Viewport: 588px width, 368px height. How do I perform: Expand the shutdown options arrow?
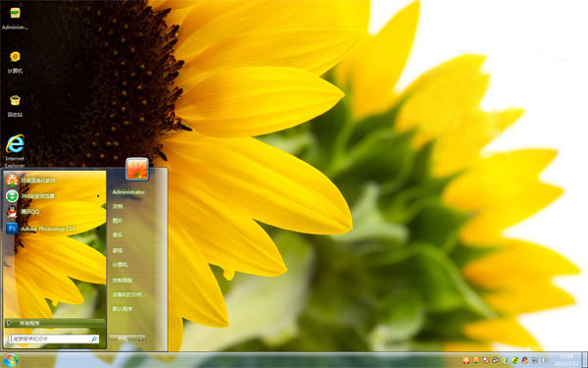[141, 339]
